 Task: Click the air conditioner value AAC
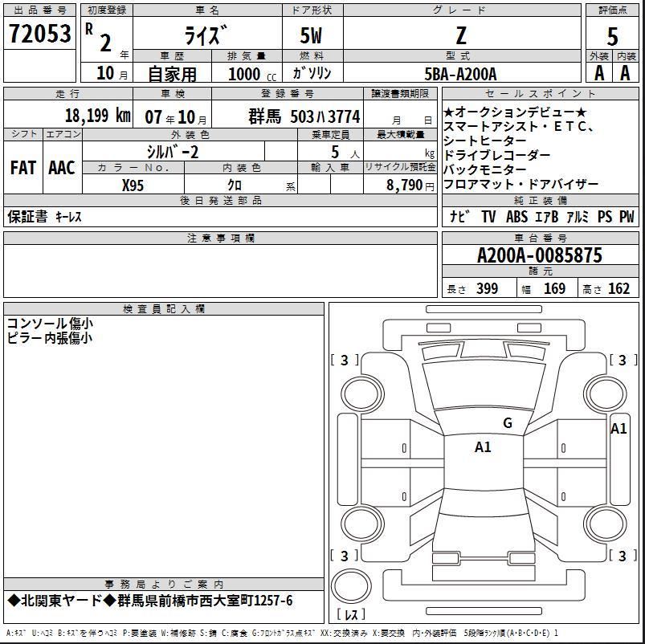coord(62,167)
